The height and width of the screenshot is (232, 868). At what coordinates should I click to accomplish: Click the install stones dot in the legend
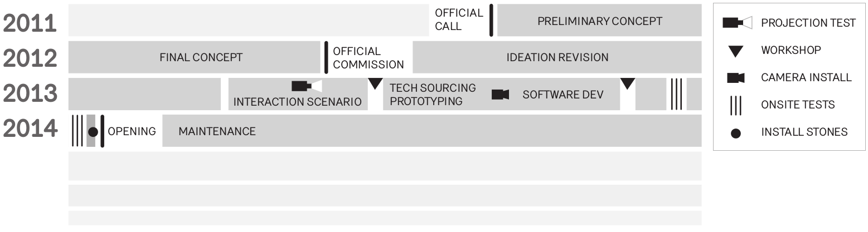(736, 133)
